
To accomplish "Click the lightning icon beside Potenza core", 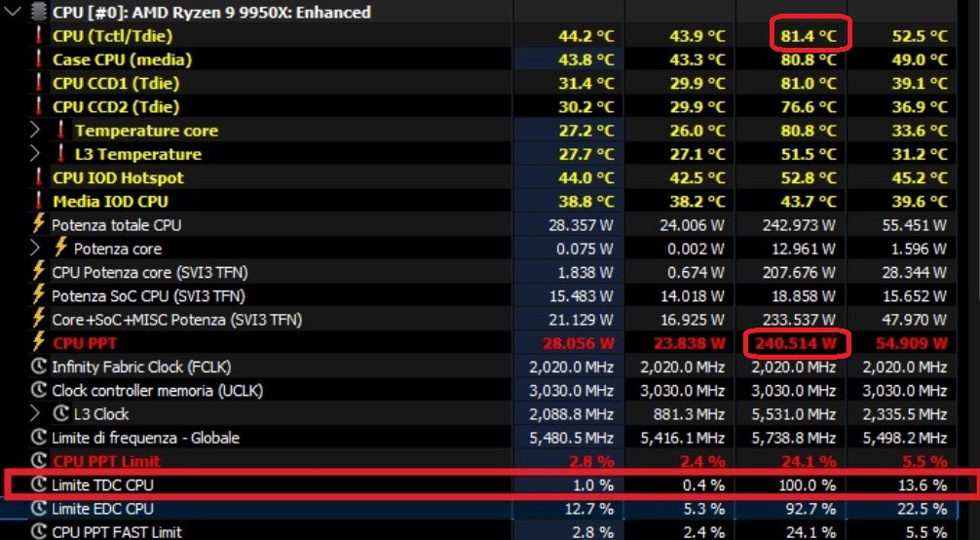I will click(x=60, y=248).
